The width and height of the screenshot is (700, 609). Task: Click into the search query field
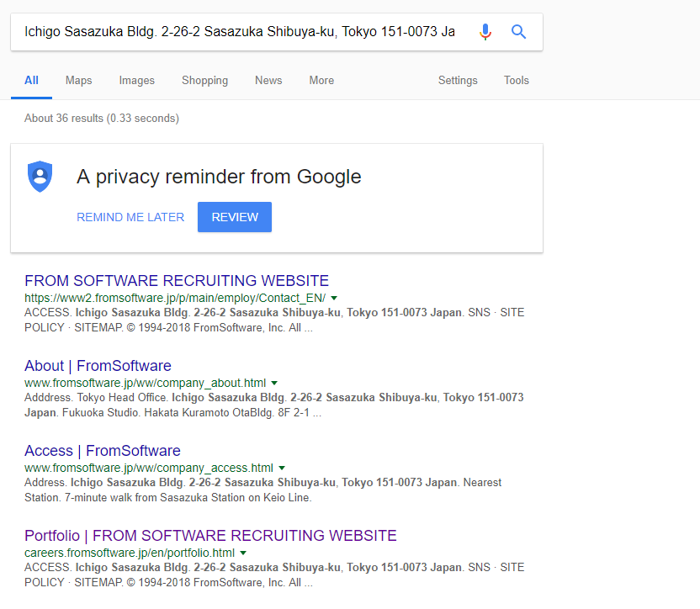240,32
